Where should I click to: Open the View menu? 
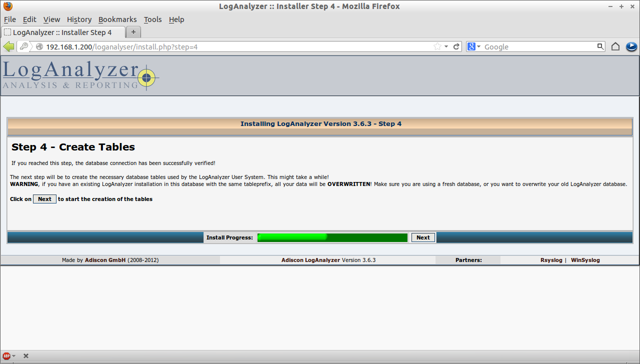click(x=51, y=19)
